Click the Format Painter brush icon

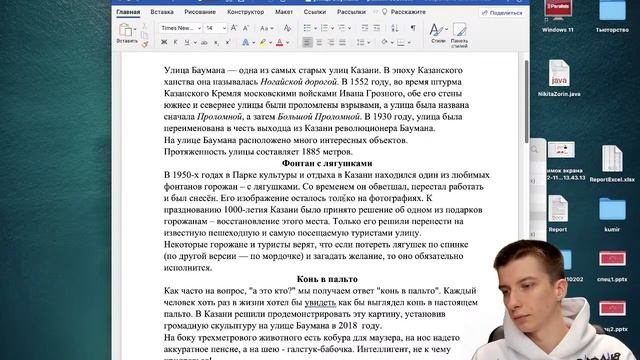click(x=144, y=44)
